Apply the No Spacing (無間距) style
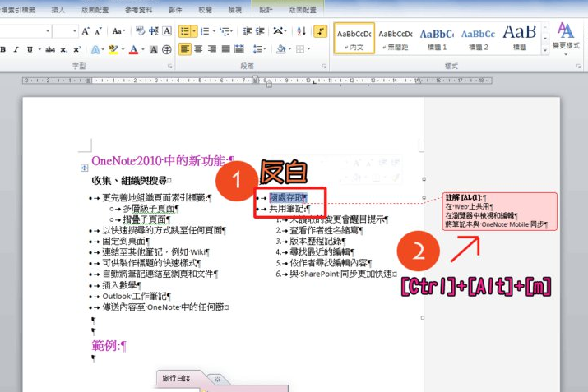This screenshot has width=588, height=392. (x=396, y=39)
